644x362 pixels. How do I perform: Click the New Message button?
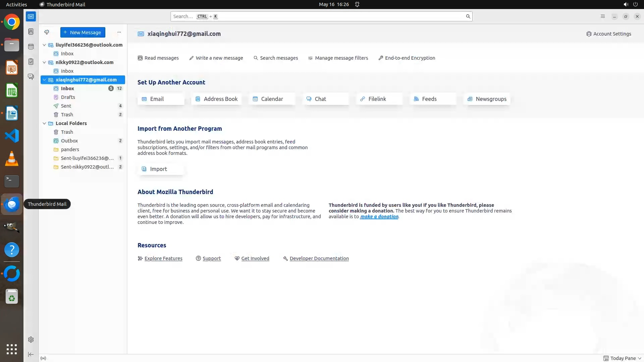tap(83, 33)
